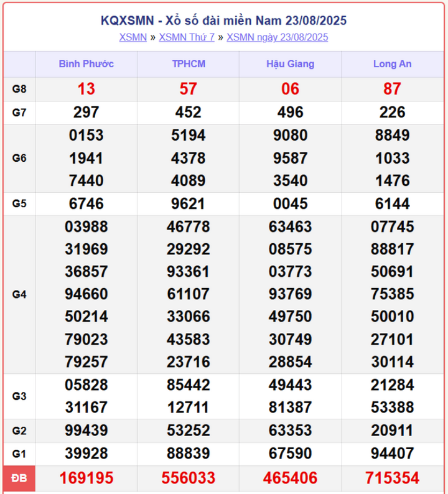448x494 pixels.
Task: Click G3 number 05828
Action: (86, 384)
